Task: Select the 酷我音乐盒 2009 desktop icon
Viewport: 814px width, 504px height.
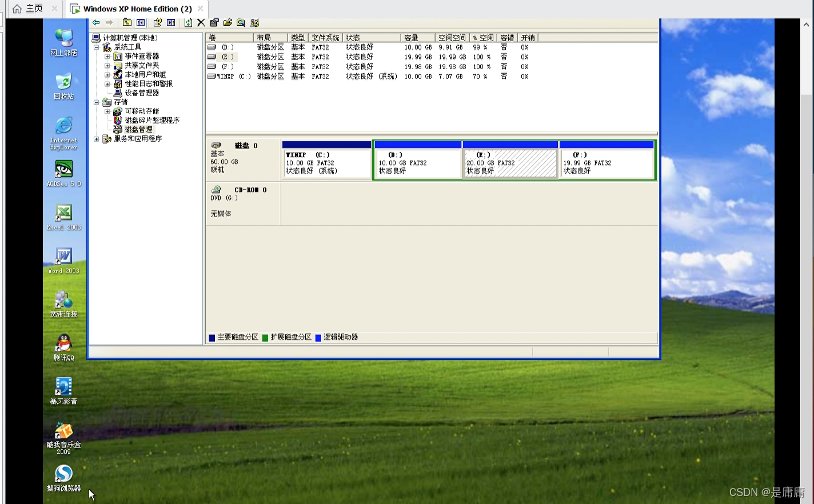Action: [63, 438]
